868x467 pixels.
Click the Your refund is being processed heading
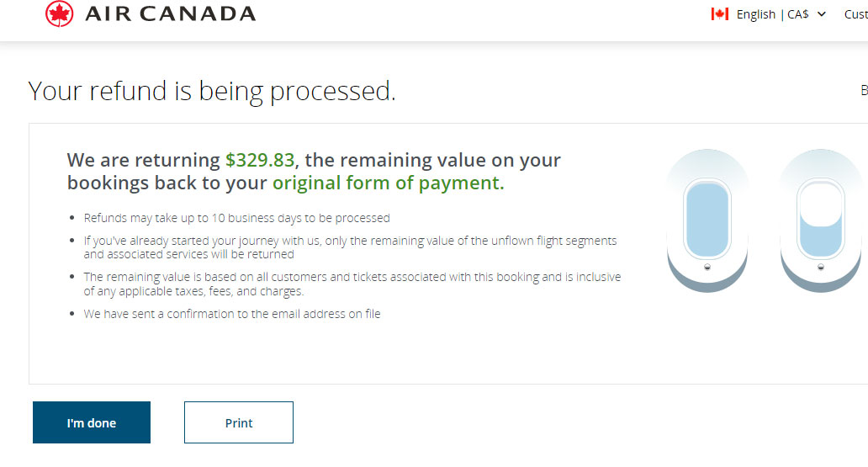[212, 91]
